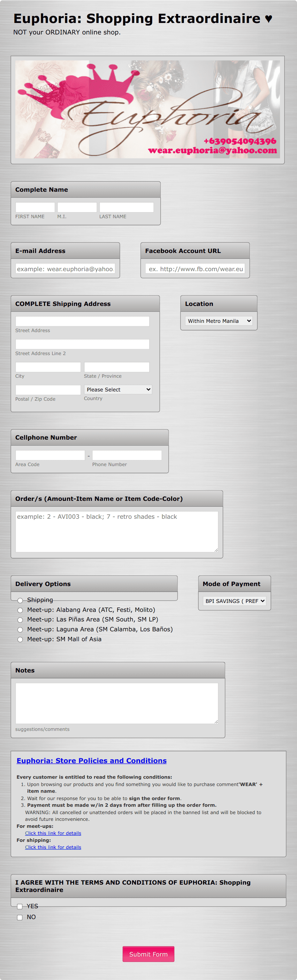This screenshot has height=980, width=297.
Task: Open the Mode of Payment dropdown
Action: click(x=234, y=601)
